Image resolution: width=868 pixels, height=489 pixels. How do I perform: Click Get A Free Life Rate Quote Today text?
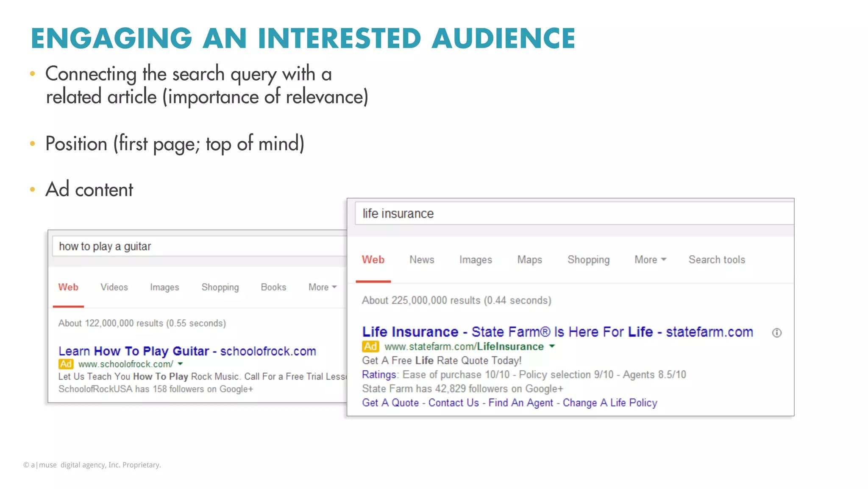[x=442, y=360]
